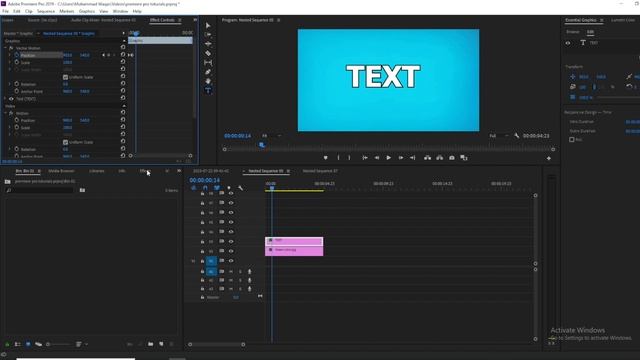Open the File menu

tap(5, 11)
